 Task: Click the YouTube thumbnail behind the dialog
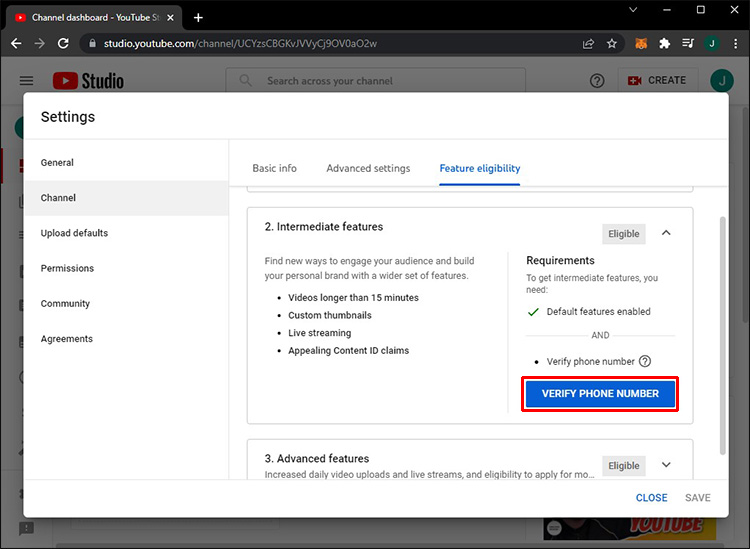click(629, 528)
